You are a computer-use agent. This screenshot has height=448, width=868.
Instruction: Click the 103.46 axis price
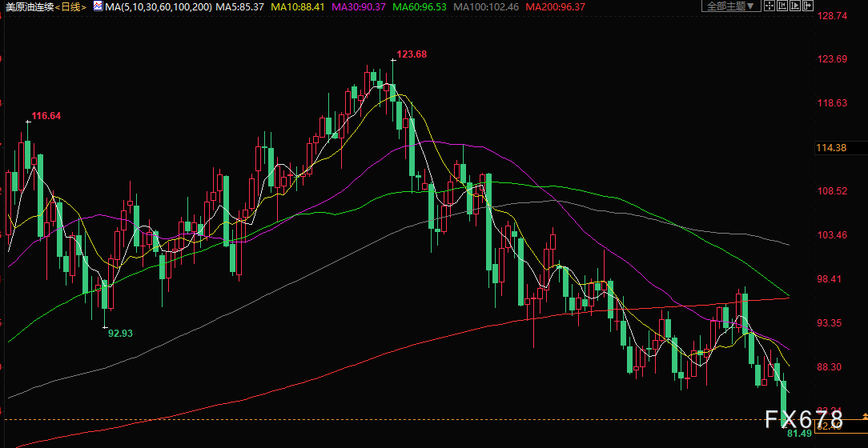[832, 235]
